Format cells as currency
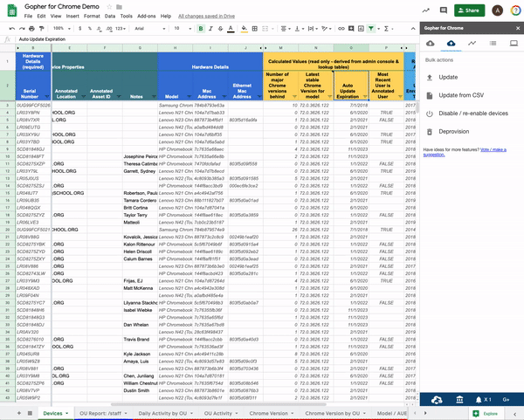Image resolution: width=524 pixels, height=420 pixels. (79, 29)
